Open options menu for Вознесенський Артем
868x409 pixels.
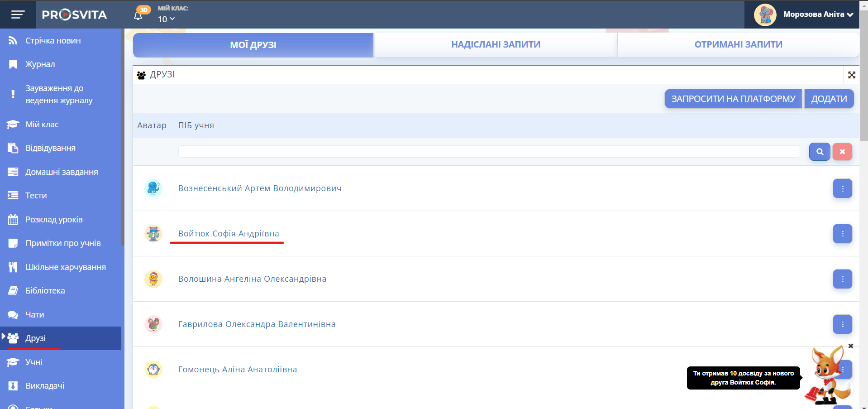point(842,188)
